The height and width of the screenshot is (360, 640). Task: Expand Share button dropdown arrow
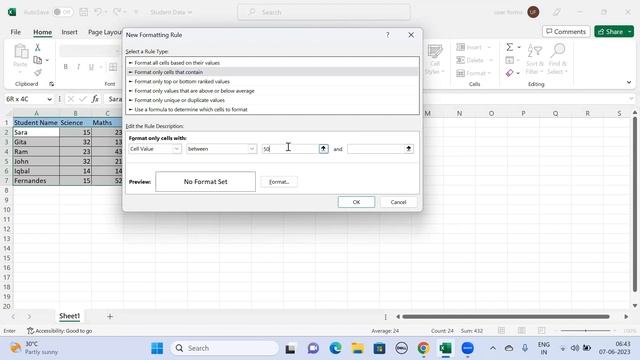[630, 31]
